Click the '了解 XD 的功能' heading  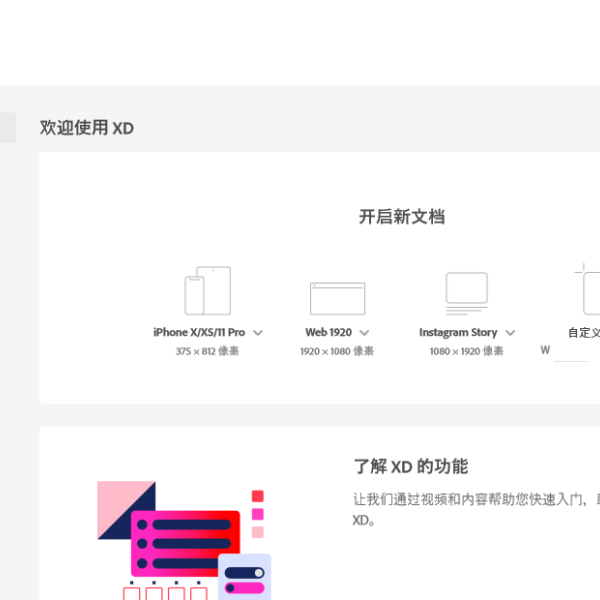click(x=411, y=466)
